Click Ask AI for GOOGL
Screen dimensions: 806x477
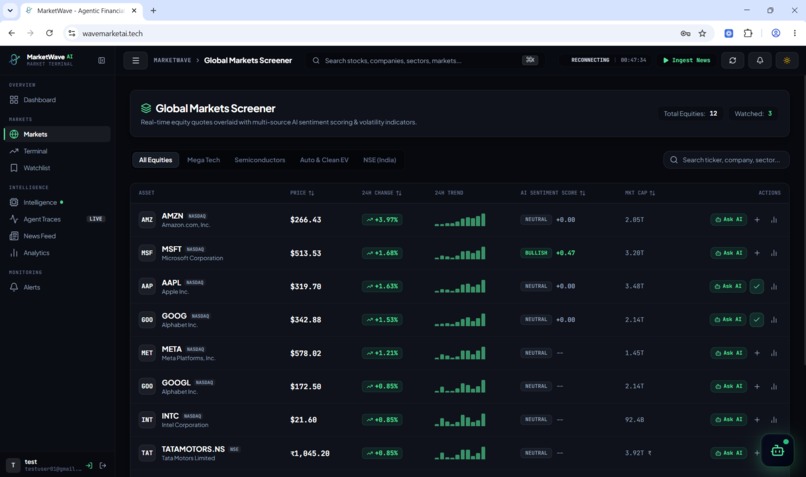tap(728, 386)
